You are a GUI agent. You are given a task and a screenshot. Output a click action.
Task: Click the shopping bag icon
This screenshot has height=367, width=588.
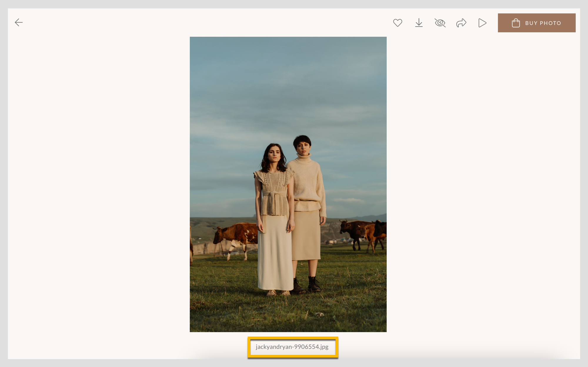click(x=516, y=23)
